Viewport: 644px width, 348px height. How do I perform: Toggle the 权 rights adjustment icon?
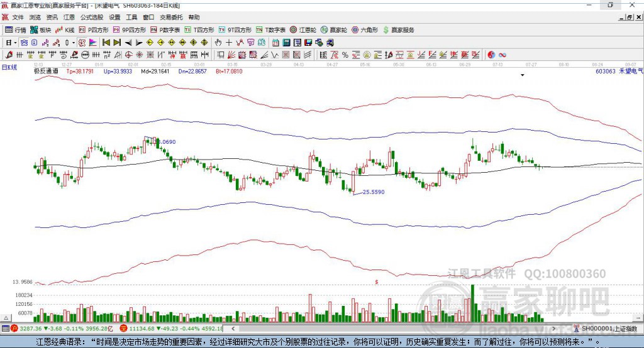(82, 43)
